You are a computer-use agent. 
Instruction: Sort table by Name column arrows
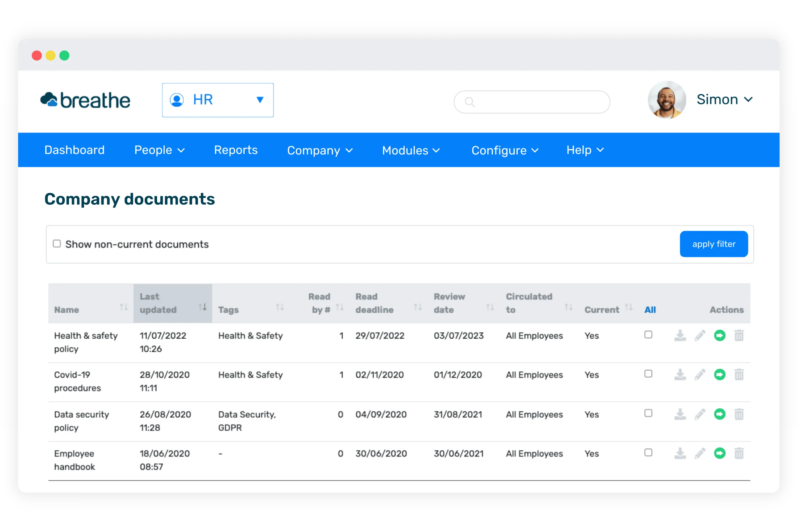(123, 307)
